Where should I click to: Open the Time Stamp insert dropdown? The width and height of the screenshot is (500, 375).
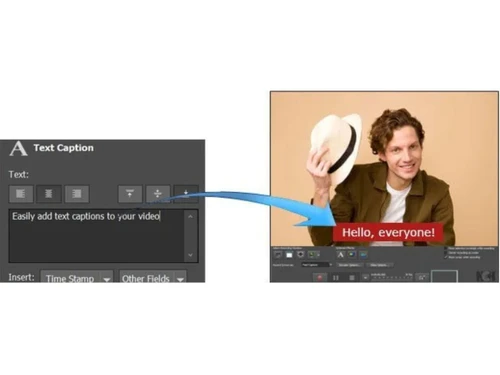tap(77, 277)
